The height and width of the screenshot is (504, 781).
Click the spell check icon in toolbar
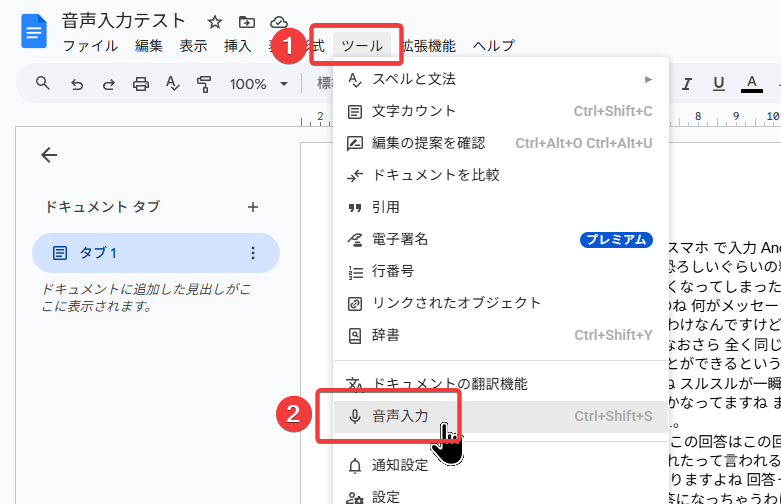tap(172, 84)
